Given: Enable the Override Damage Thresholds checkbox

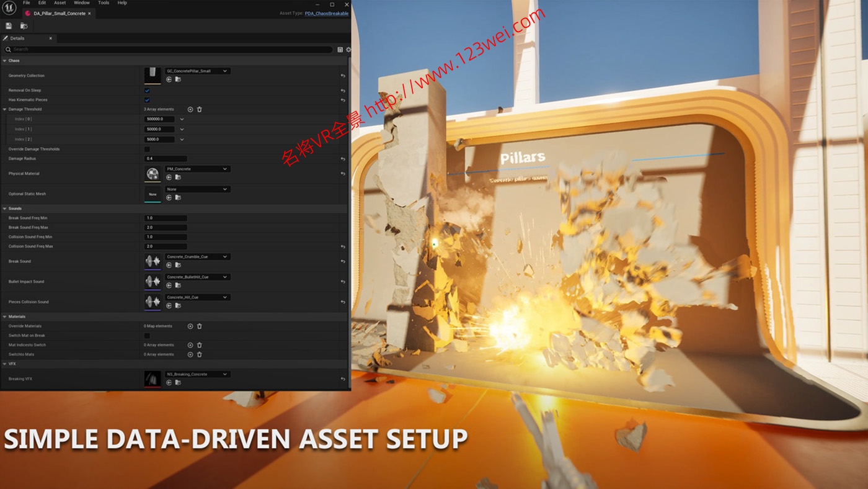Looking at the screenshot, I should 147,149.
